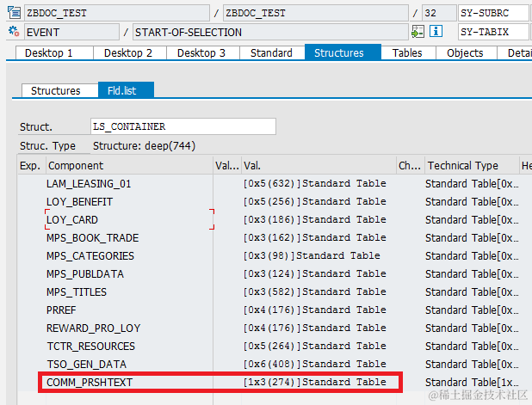
Task: Select the REWARD_PRO_LOY component
Action: [93, 328]
